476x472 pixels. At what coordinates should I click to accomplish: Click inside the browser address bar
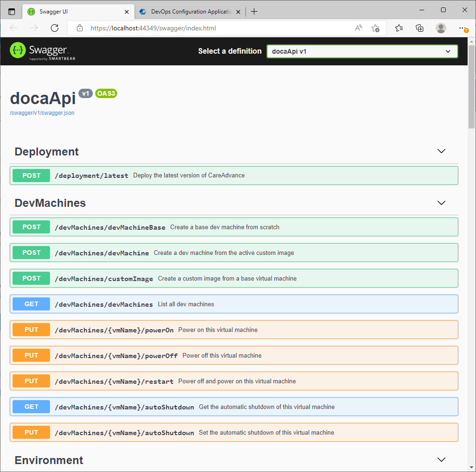pyautogui.click(x=210, y=28)
